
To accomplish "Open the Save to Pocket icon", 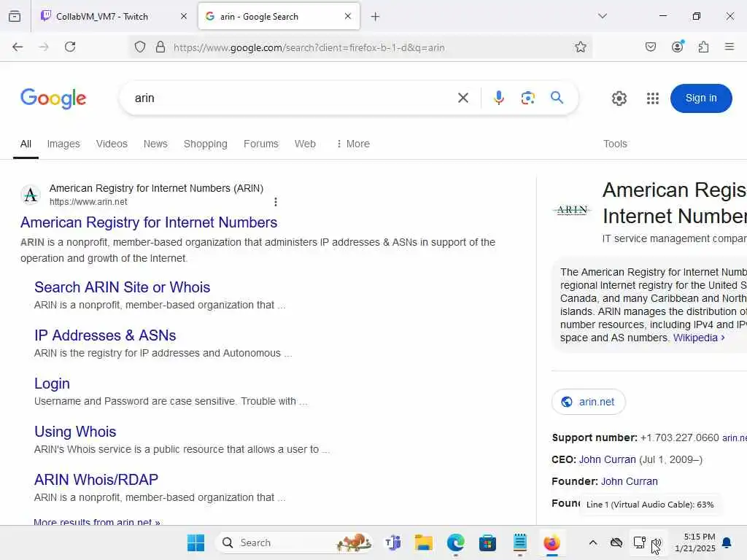I will coord(651,47).
